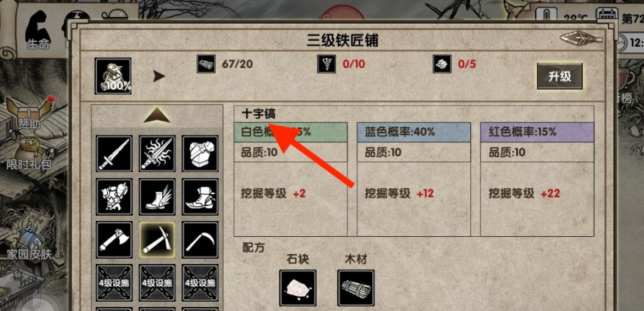Image resolution: width=644 pixels, height=311 pixels.
Task: Select the pickaxe crafting icon
Action: pos(157,240)
